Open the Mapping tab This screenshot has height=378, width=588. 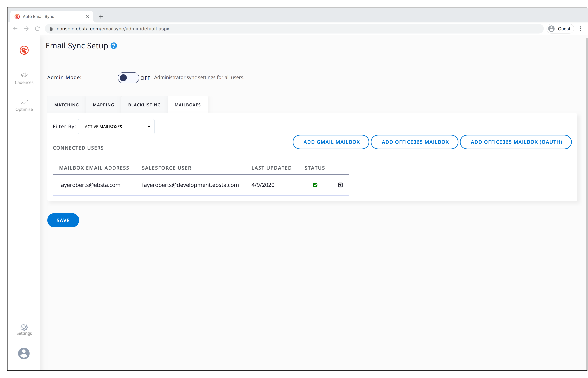click(103, 105)
